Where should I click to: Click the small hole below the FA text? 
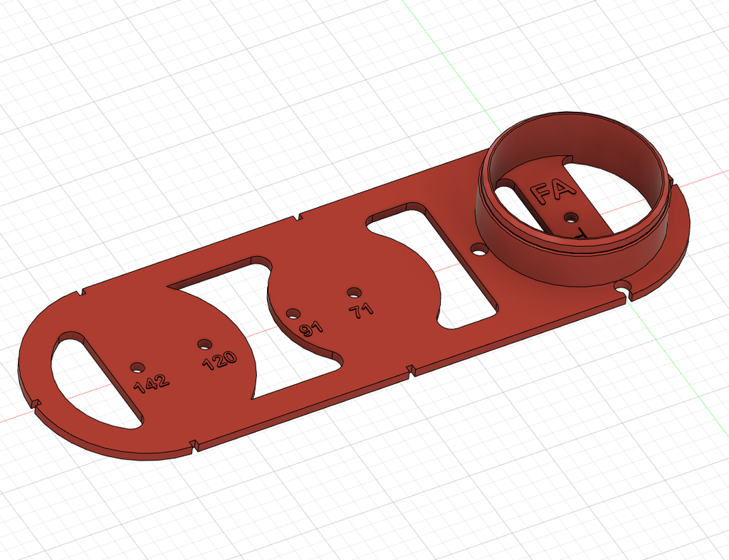click(570, 217)
